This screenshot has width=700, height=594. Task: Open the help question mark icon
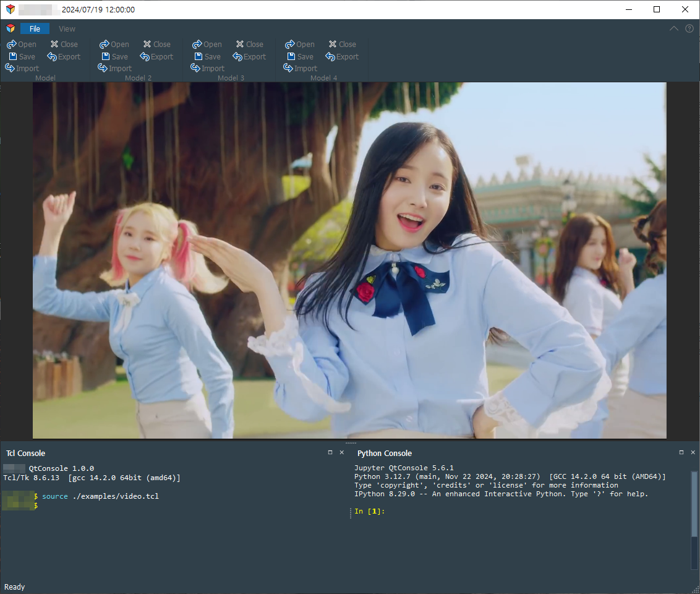689,28
